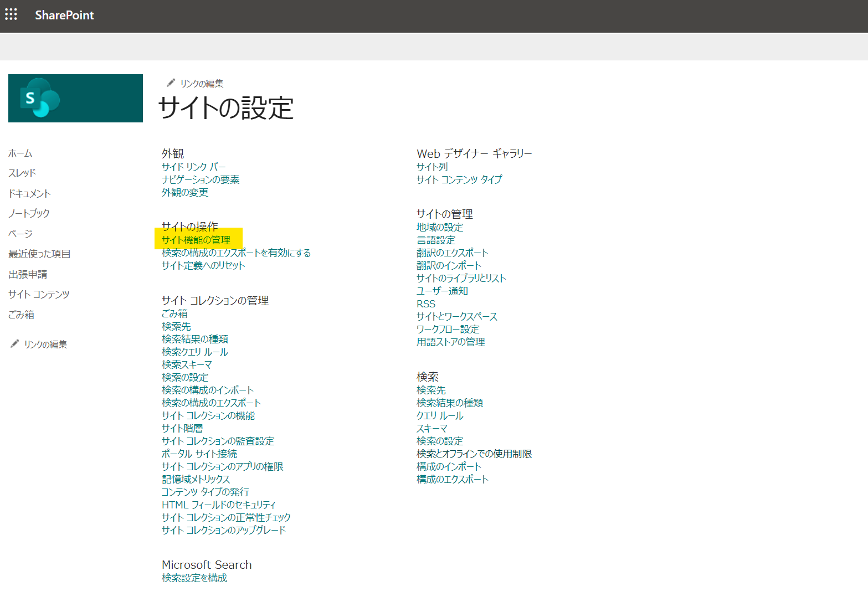Open highlighted サイト機能の管理 link
The width and height of the screenshot is (868, 612).
[x=196, y=240]
